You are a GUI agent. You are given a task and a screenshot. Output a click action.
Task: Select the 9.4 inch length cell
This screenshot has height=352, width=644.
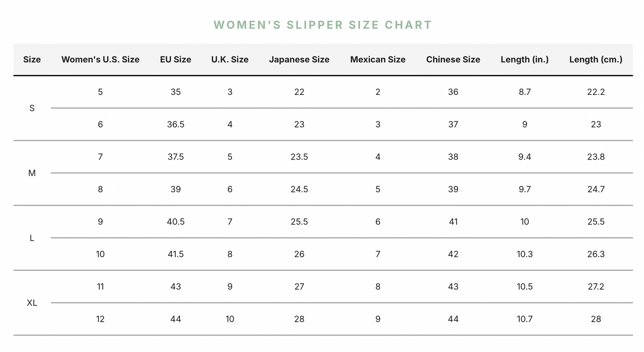pyautogui.click(x=525, y=157)
